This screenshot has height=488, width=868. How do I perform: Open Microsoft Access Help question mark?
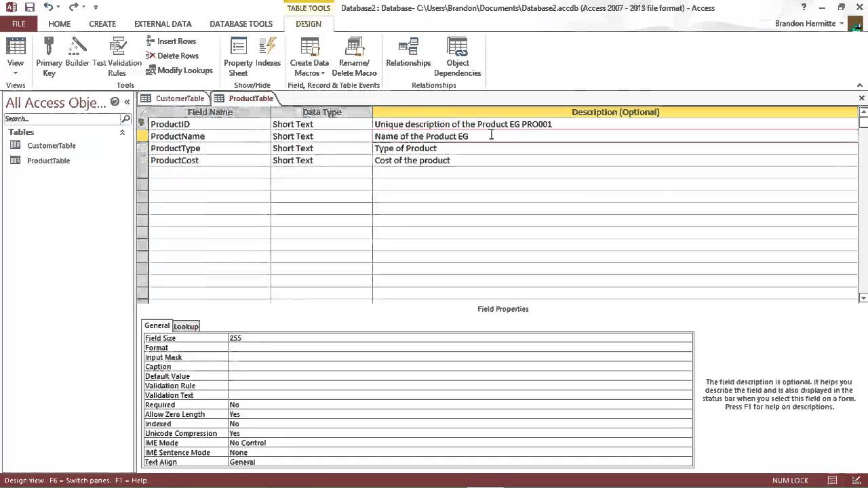coord(804,7)
